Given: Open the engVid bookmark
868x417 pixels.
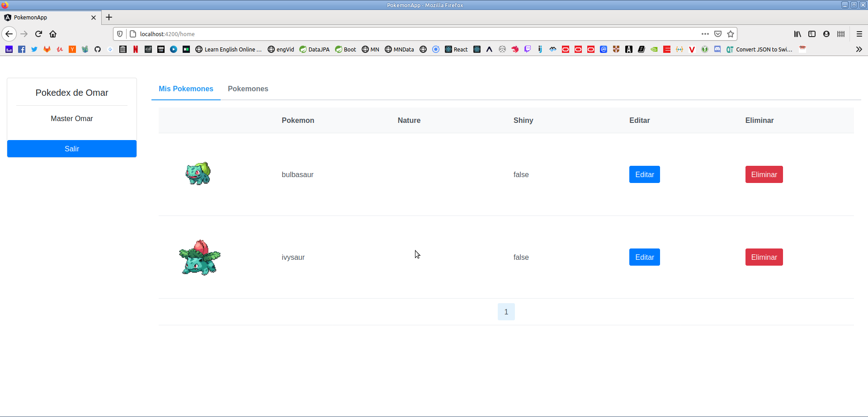Looking at the screenshot, I should click(281, 49).
